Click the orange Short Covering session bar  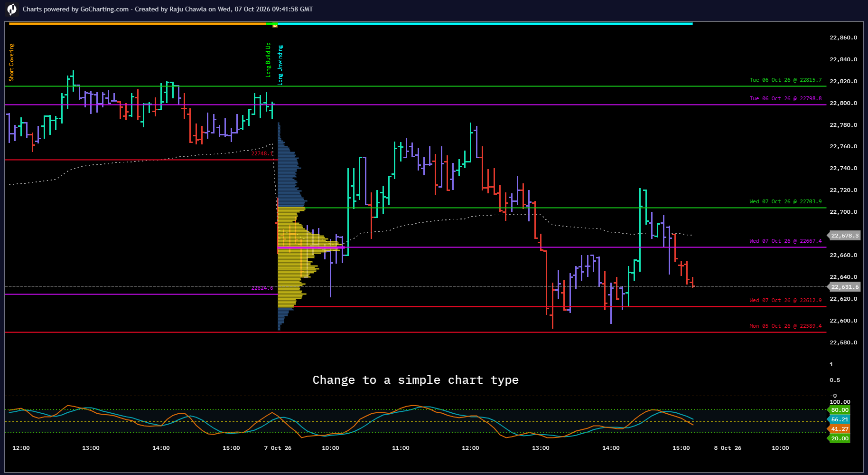coord(138,24)
